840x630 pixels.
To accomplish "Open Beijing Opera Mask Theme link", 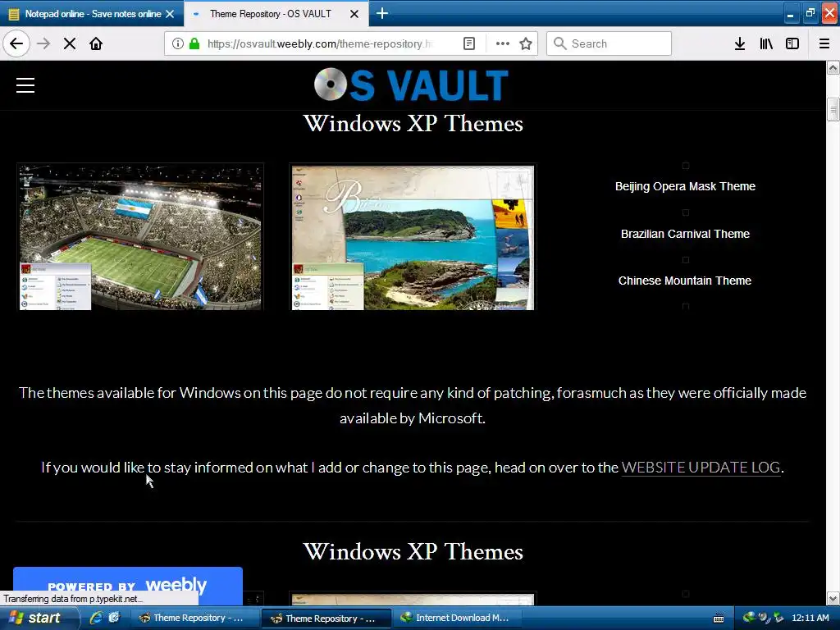I will pyautogui.click(x=685, y=186).
